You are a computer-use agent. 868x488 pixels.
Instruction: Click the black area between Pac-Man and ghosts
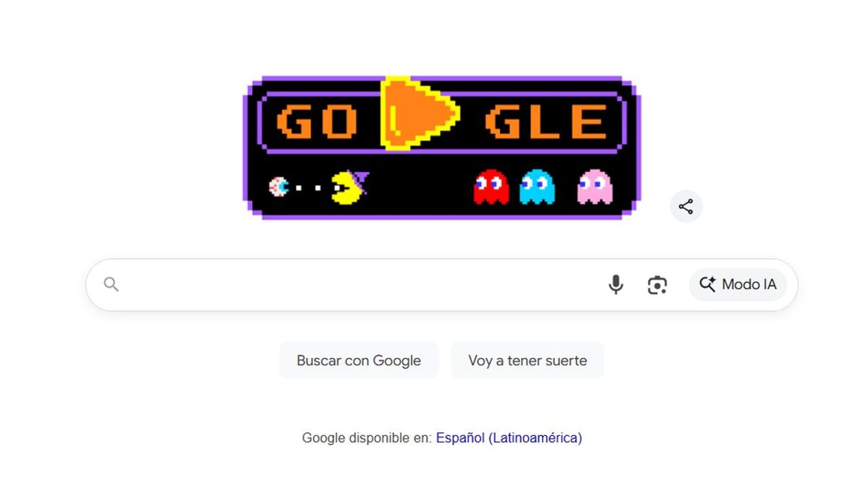[x=421, y=188]
